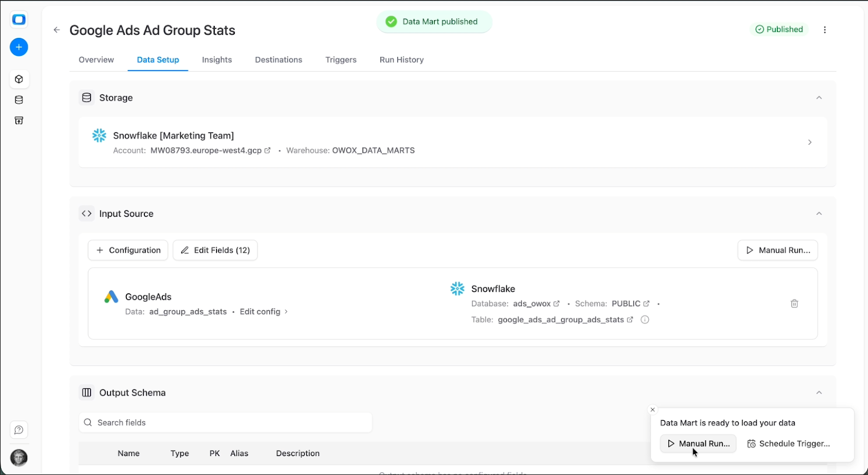The height and width of the screenshot is (475, 868).
Task: Click Schedule Trigger in the popup
Action: coord(789,444)
